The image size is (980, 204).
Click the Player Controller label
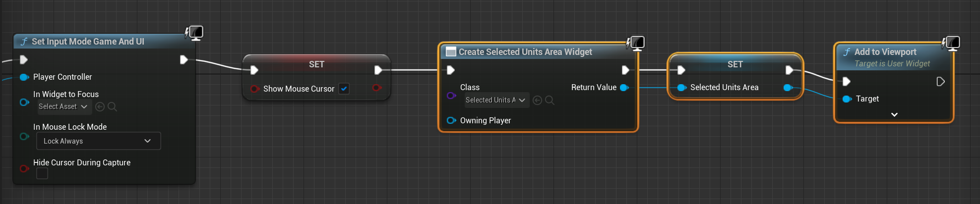[62, 77]
